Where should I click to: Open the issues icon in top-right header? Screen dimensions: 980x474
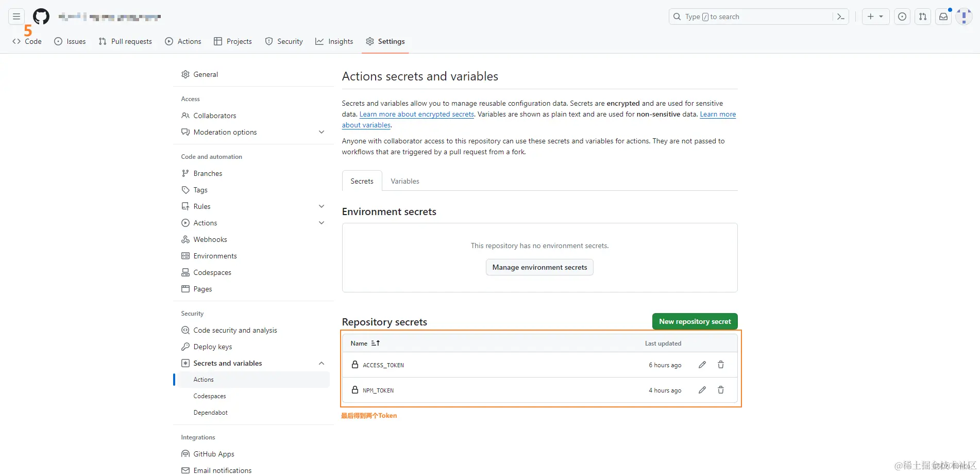coord(902,17)
